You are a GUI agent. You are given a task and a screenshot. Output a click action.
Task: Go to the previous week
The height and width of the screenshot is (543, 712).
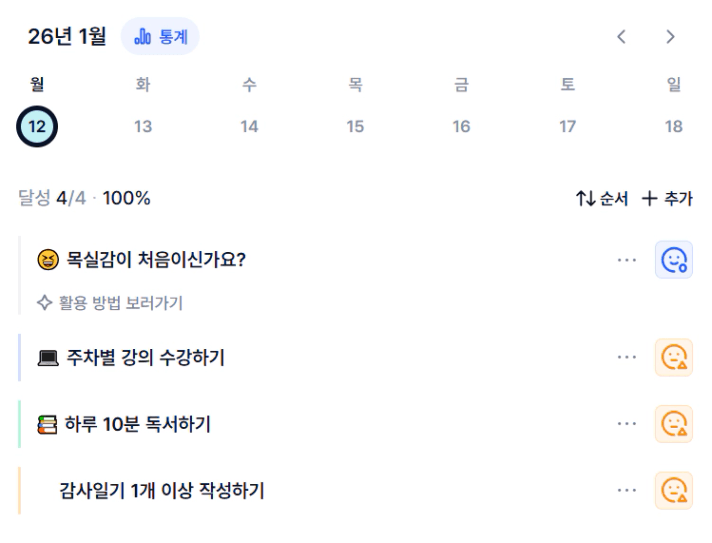[621, 37]
